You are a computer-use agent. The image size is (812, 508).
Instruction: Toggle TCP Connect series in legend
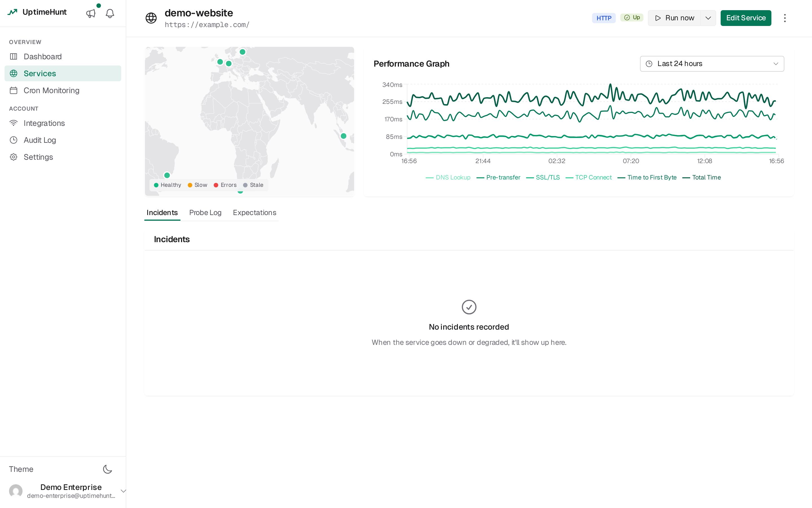tap(588, 178)
